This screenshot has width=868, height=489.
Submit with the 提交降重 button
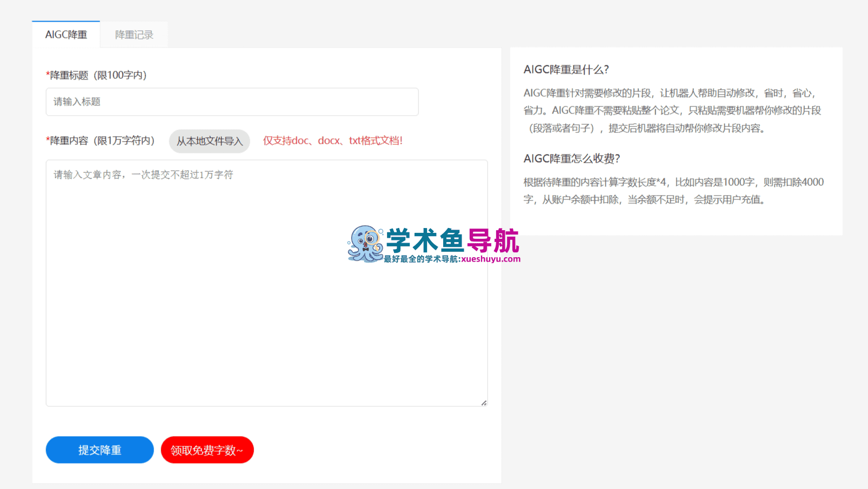tap(100, 450)
